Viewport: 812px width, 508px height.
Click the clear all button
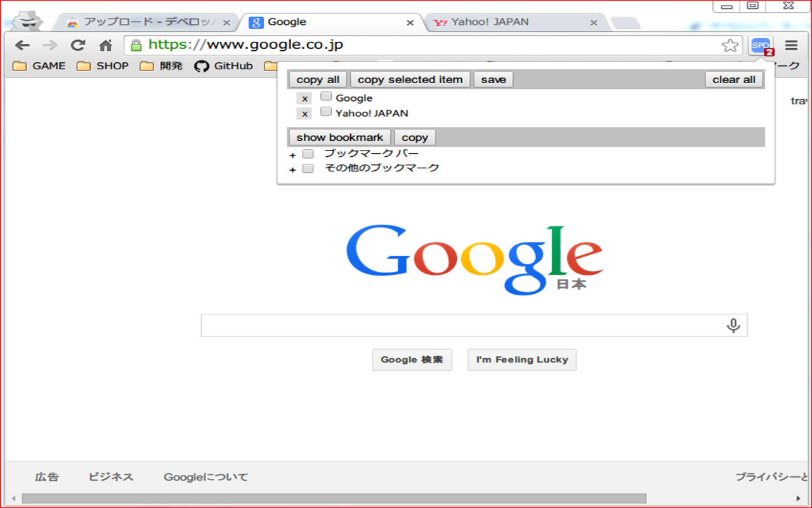[x=734, y=79]
